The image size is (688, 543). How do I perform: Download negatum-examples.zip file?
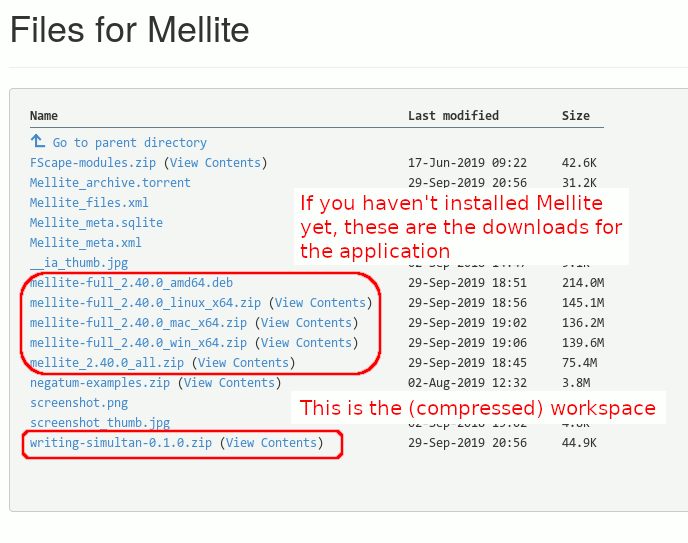point(100,383)
